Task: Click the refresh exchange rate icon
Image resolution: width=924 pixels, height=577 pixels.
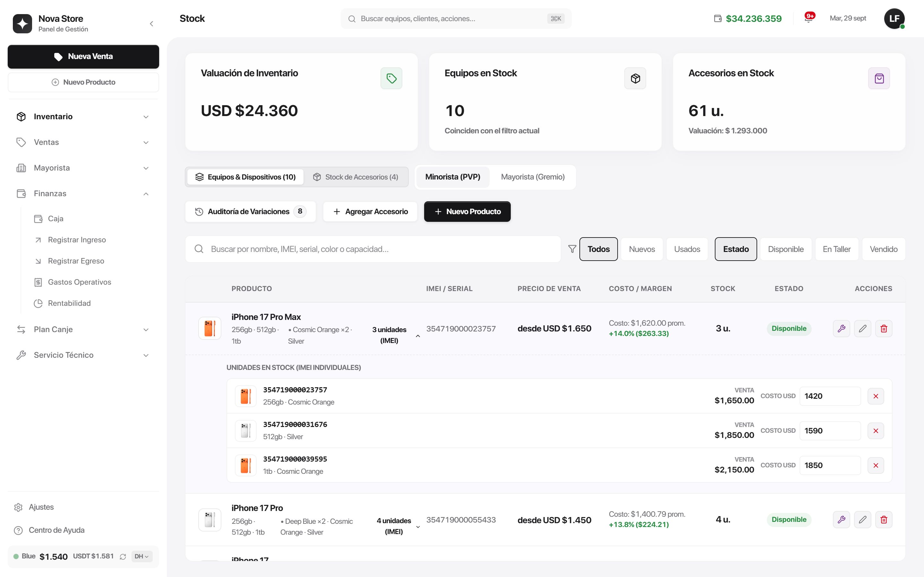Action: coord(123,557)
